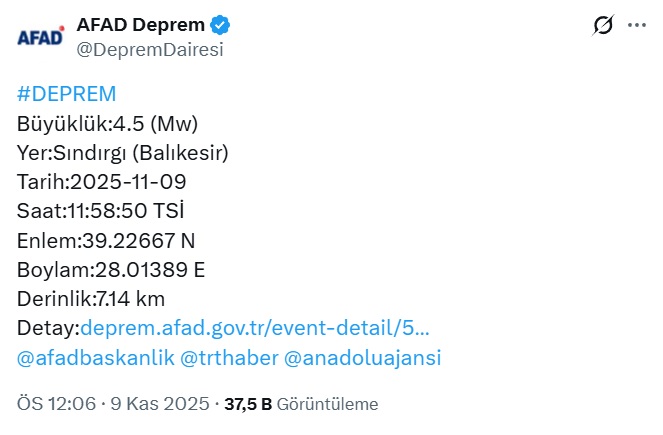Visit the @anadoluajansi mention

point(363,357)
